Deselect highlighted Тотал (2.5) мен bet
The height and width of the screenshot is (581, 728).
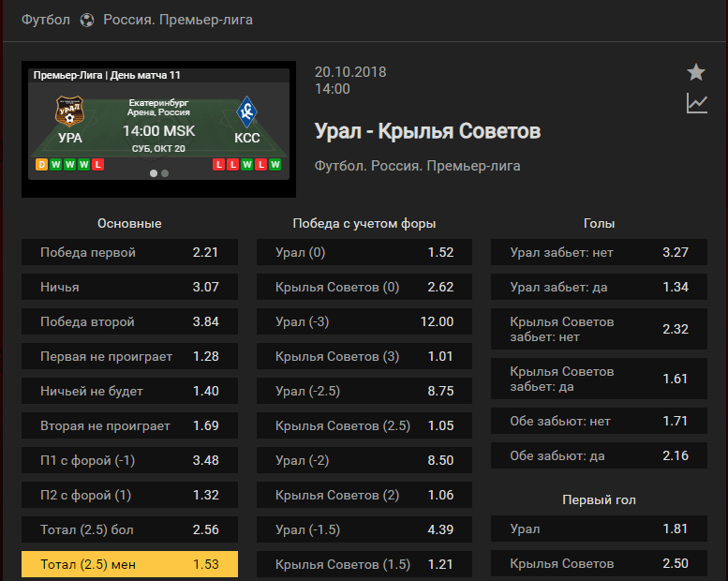(129, 564)
